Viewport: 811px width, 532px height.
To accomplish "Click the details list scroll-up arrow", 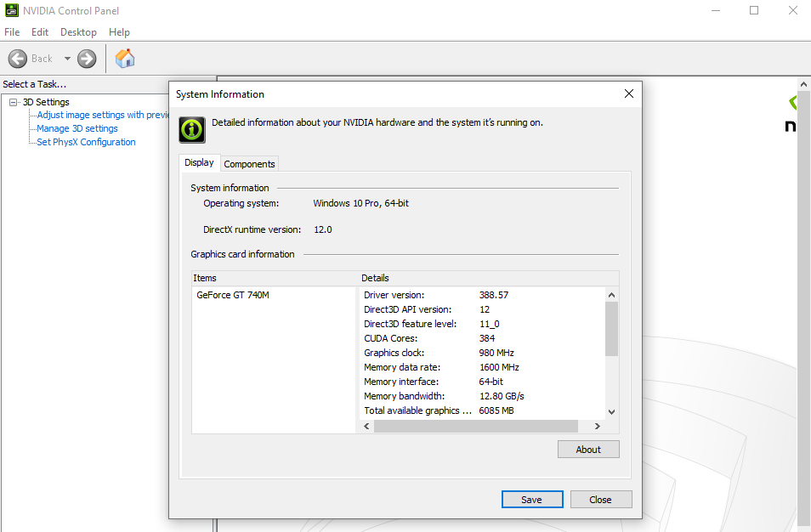I will pos(612,295).
